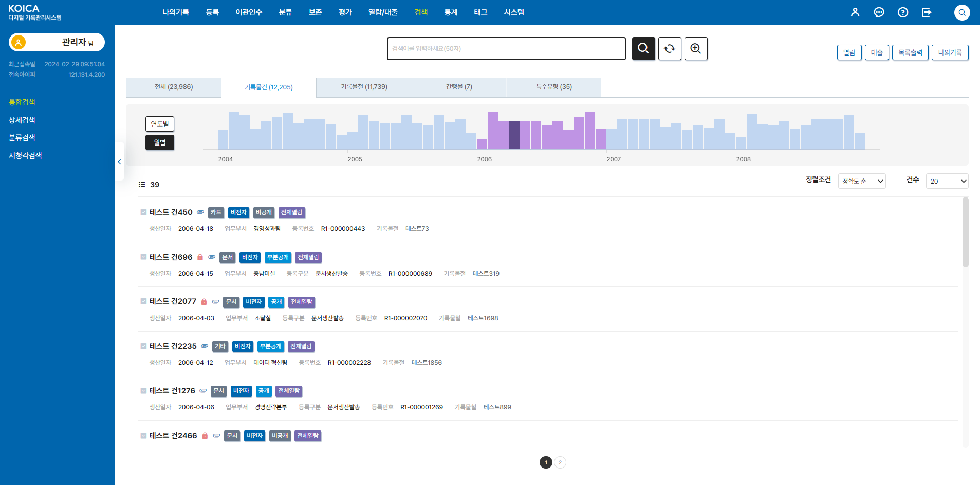Select the dark purple highlighted histogram bar
The width and height of the screenshot is (980, 485).
click(x=514, y=135)
